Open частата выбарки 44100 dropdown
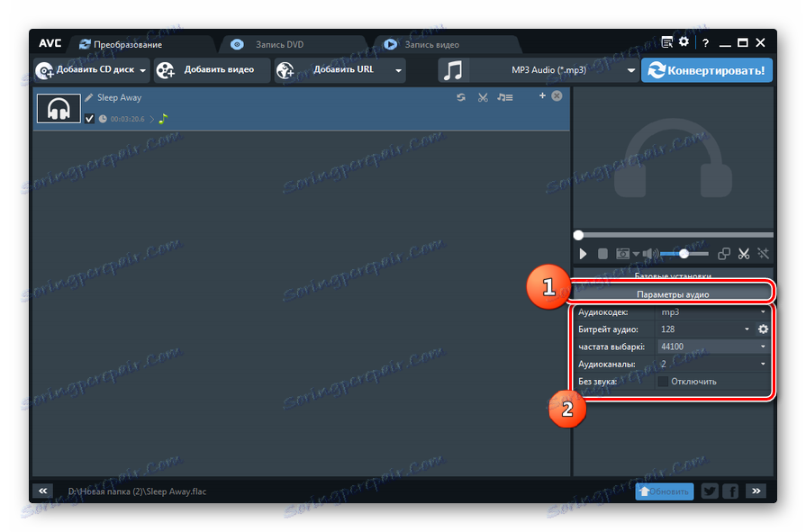The height and width of the screenshot is (532, 806). click(713, 347)
